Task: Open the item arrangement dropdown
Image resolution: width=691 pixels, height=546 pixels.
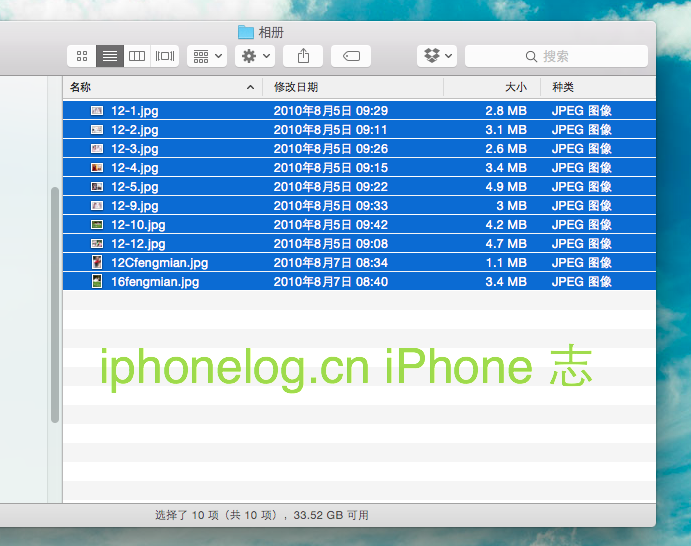Action: coord(207,56)
